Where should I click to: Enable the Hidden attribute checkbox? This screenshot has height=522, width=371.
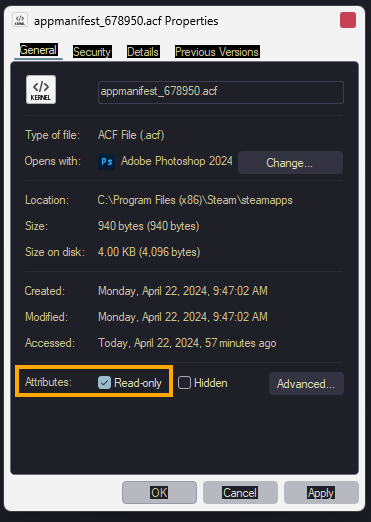pos(184,383)
